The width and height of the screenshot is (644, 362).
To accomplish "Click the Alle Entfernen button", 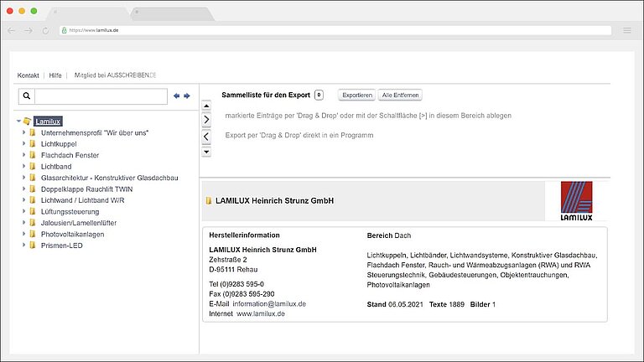I will (x=400, y=95).
